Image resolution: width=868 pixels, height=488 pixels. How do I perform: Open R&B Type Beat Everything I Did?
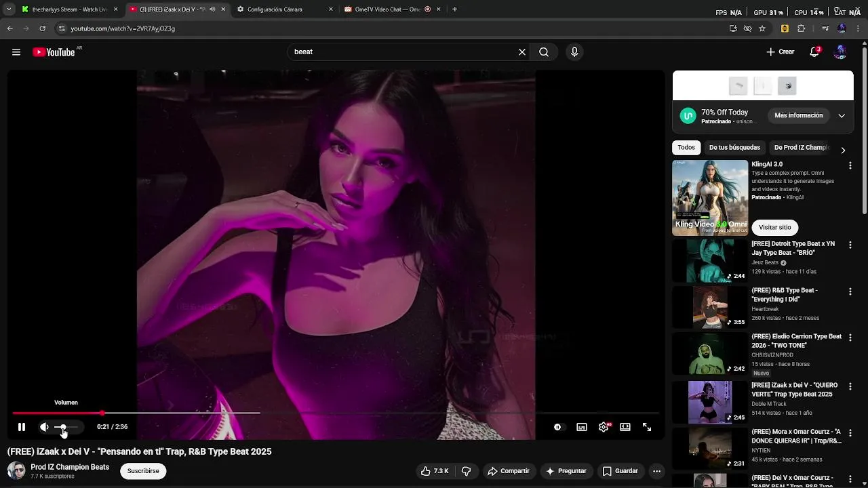coord(710,307)
